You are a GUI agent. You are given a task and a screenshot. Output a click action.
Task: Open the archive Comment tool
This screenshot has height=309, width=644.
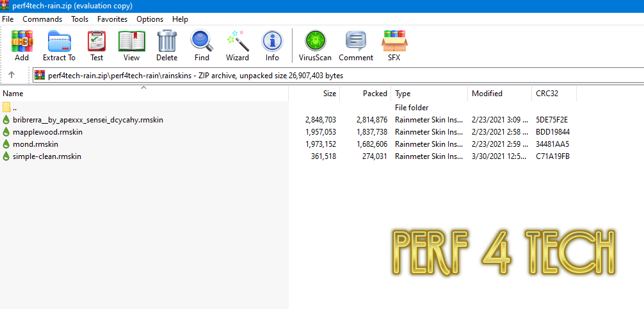click(356, 41)
